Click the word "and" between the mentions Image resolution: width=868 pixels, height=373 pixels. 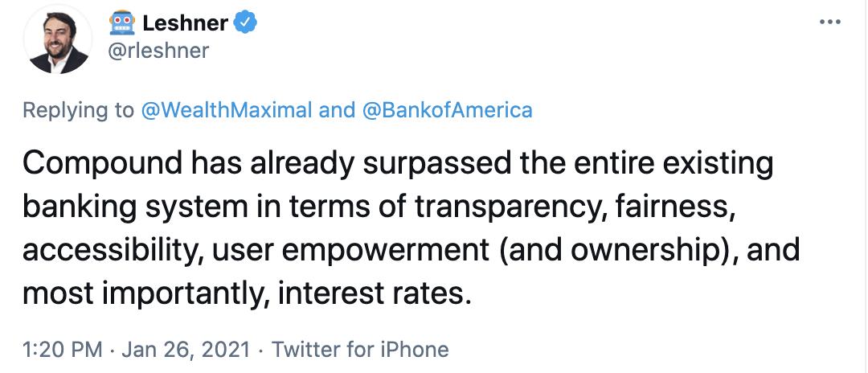point(338,110)
